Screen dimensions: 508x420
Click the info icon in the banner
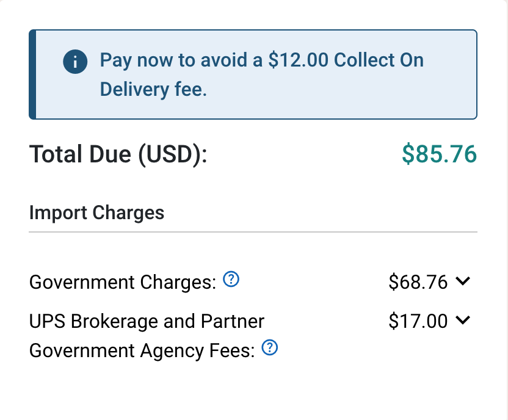click(x=75, y=61)
